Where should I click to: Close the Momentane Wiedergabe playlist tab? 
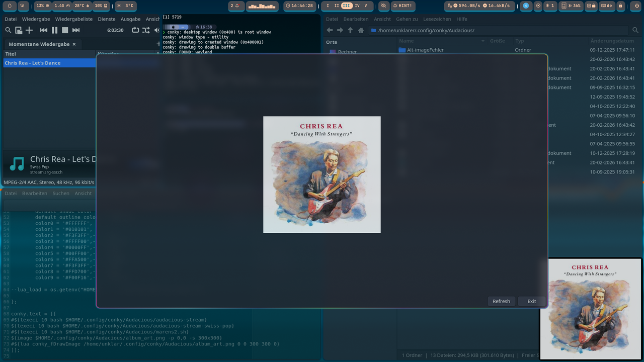74,44
